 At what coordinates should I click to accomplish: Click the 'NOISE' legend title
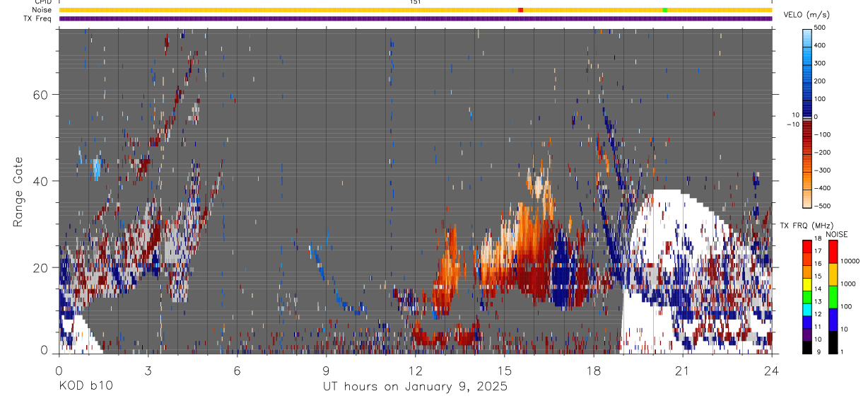coord(836,234)
